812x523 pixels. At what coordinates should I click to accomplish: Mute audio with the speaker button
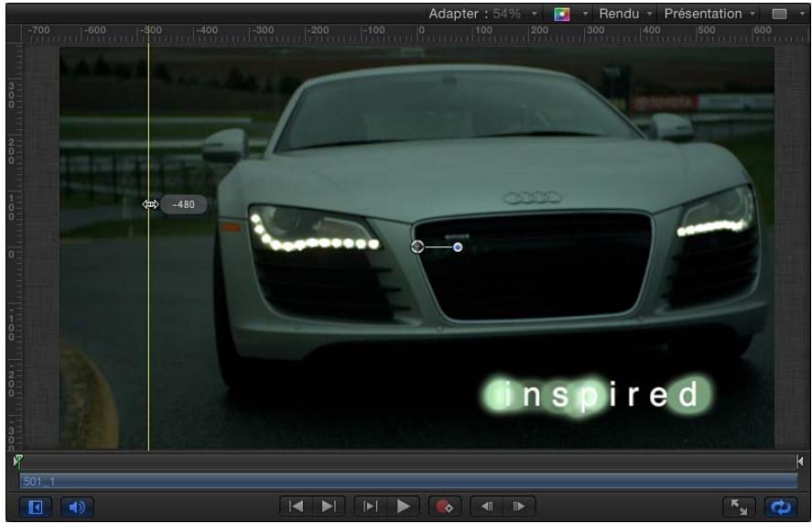(x=77, y=507)
